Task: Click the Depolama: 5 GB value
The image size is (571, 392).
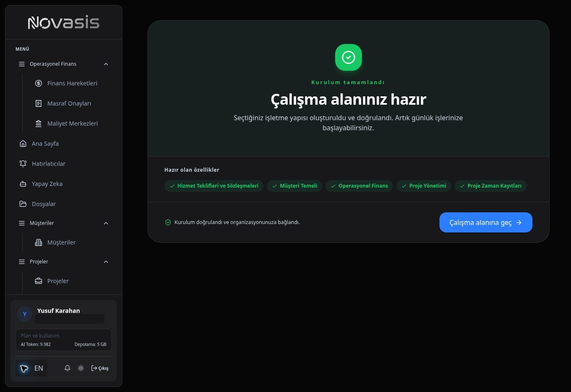Action: [90, 345]
